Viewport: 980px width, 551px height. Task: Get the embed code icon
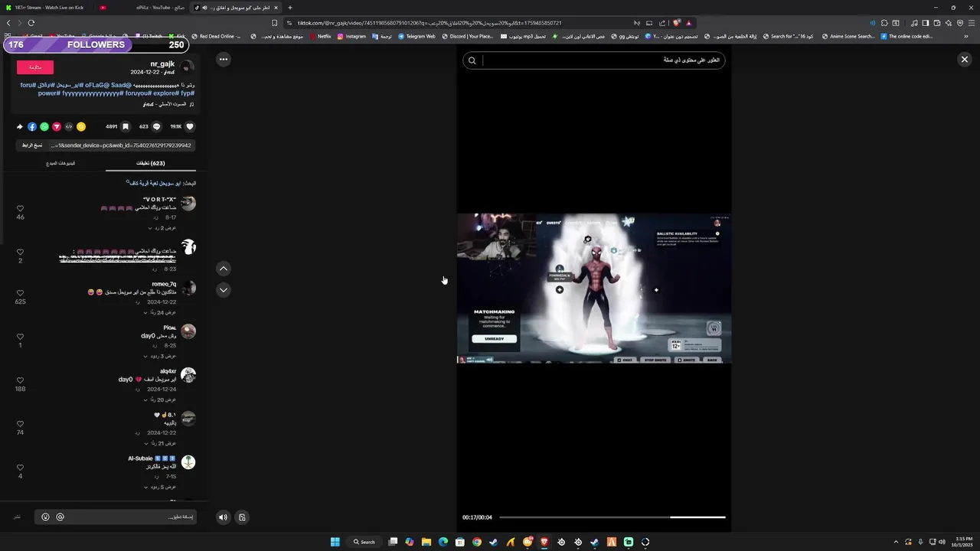pyautogui.click(x=69, y=126)
